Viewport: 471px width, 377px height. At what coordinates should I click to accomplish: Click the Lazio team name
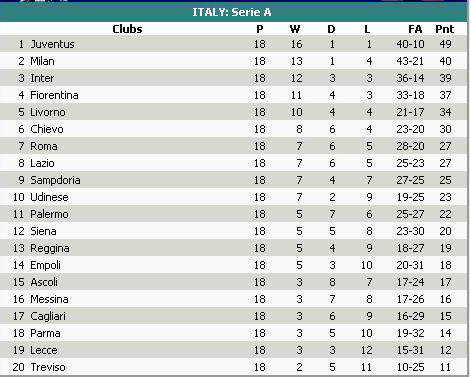point(42,163)
